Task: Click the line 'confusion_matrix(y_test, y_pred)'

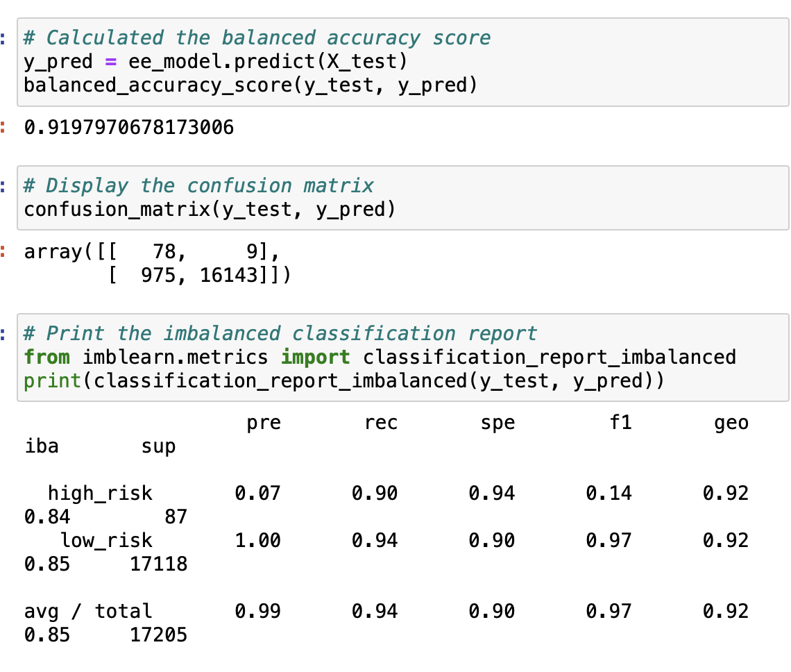Action: pos(210,210)
